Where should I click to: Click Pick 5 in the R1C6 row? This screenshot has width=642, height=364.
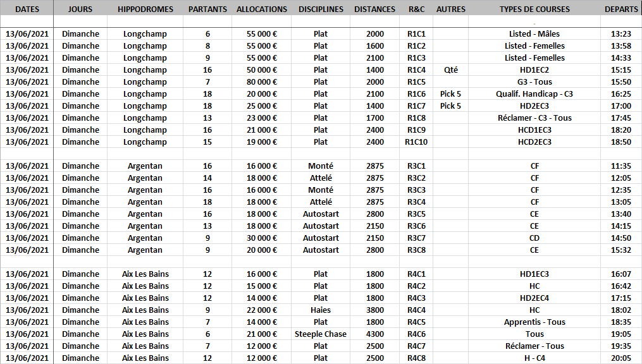point(451,94)
